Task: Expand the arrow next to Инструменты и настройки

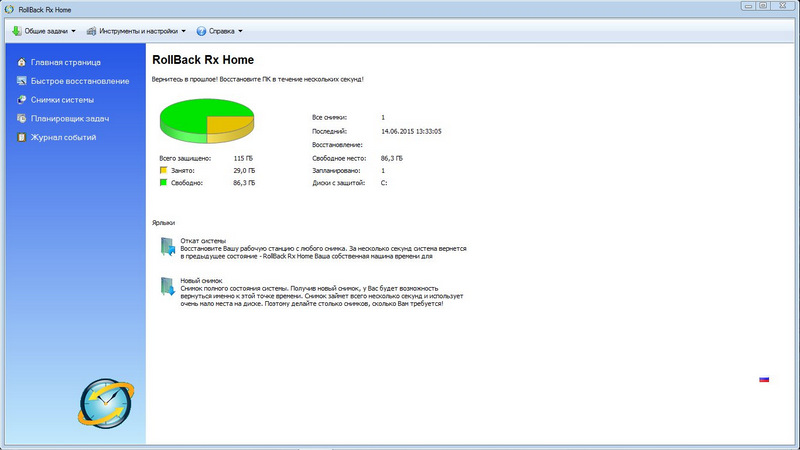Action: point(184,31)
